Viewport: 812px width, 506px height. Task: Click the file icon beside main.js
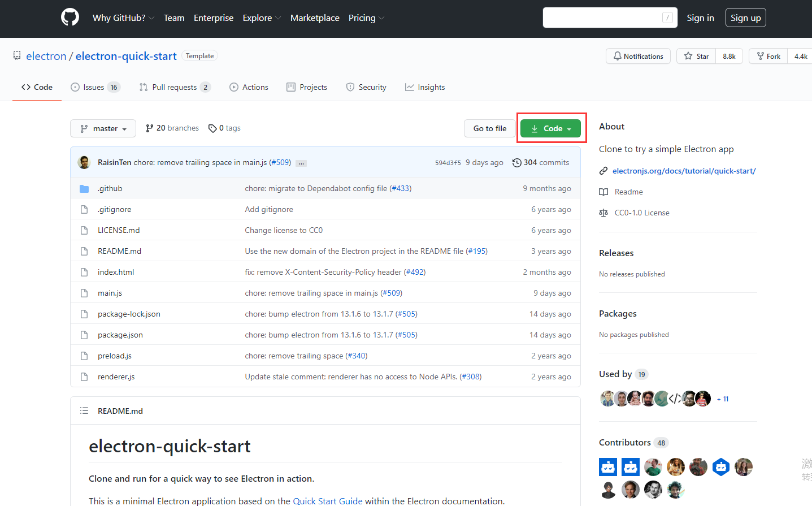(x=84, y=293)
